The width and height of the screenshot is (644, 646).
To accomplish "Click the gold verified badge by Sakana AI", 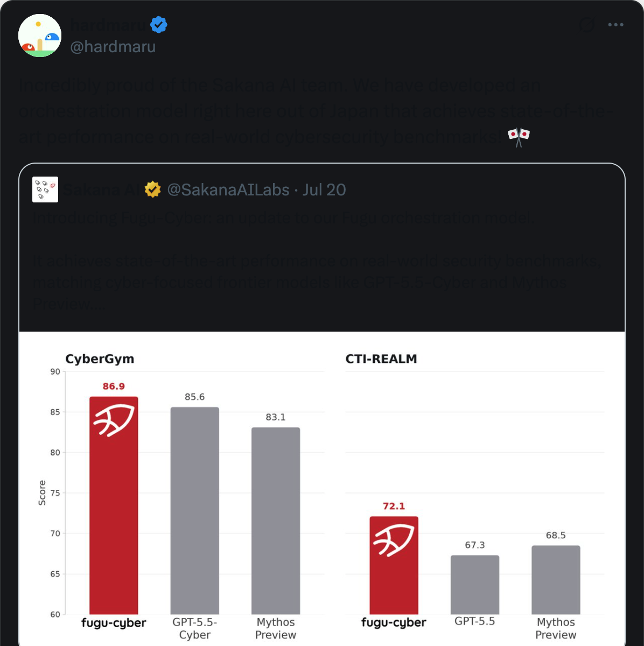I will coord(153,189).
